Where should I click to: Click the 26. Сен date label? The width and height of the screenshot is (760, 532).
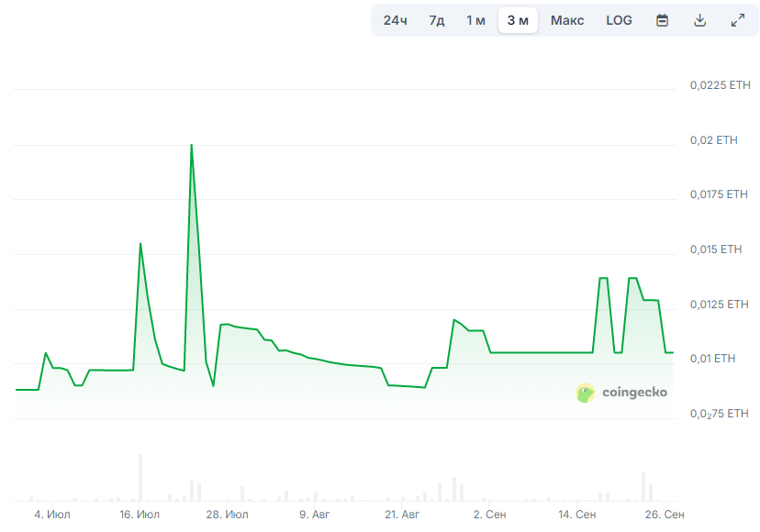point(665,514)
